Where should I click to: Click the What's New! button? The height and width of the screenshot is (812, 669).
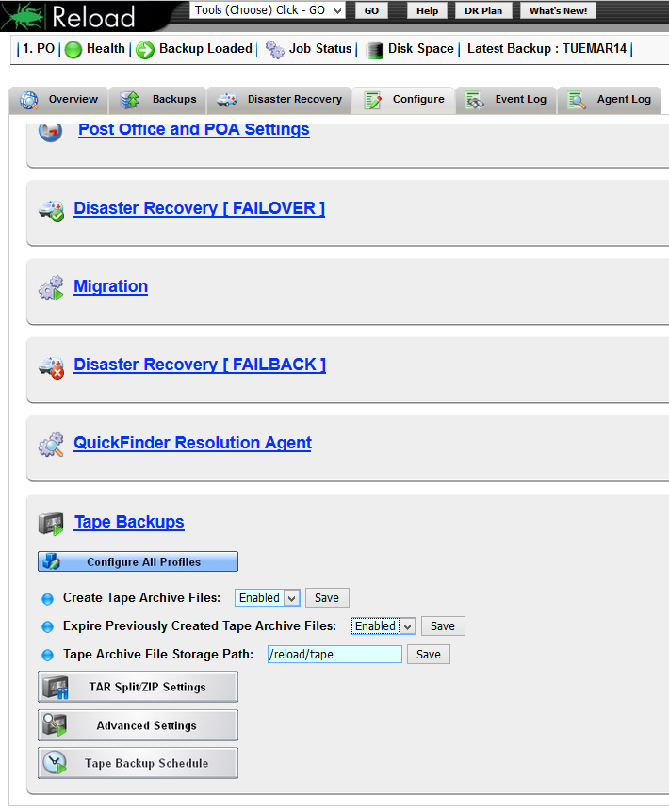coord(558,11)
